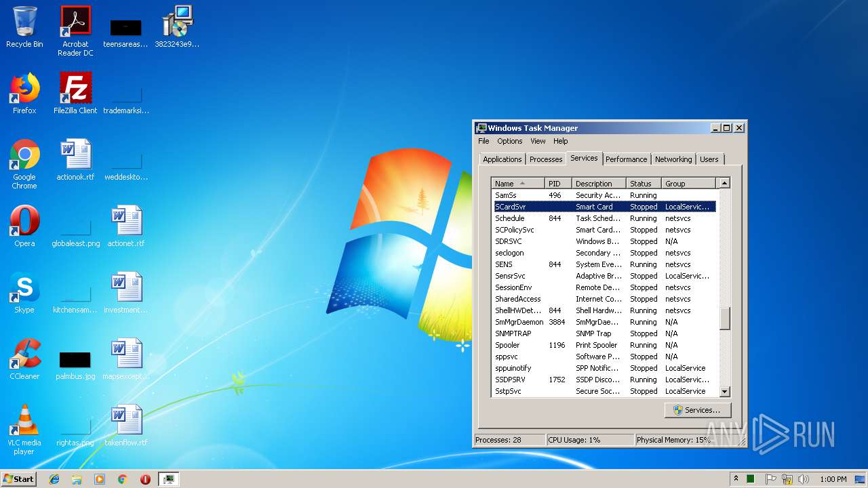Open the volume speaker tray icon
The height and width of the screenshot is (488, 868).
(804, 479)
